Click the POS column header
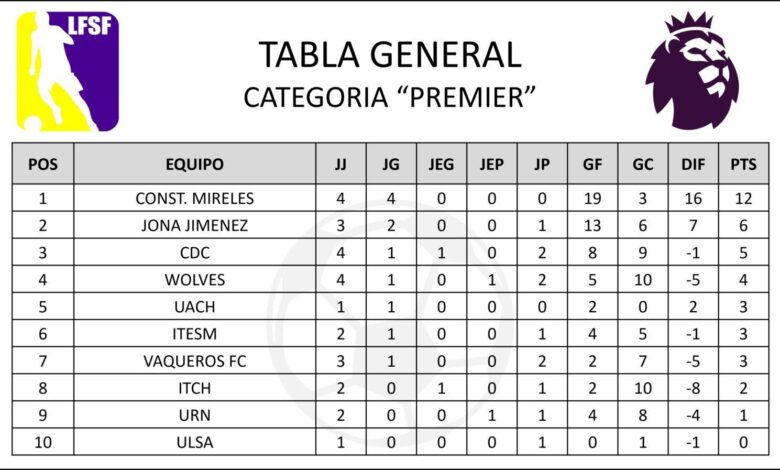 (43, 165)
